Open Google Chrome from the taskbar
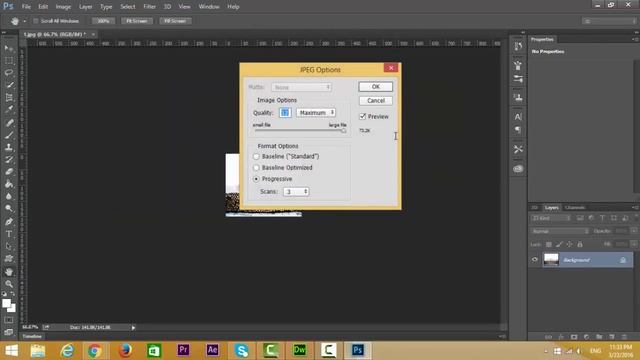This screenshot has width=640, height=360. [x=95, y=350]
